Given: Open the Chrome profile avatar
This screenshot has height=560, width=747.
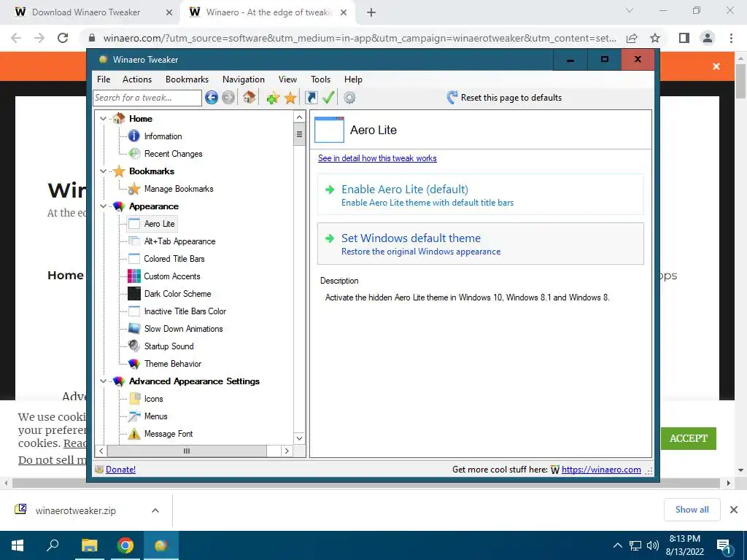Looking at the screenshot, I should click(x=708, y=38).
